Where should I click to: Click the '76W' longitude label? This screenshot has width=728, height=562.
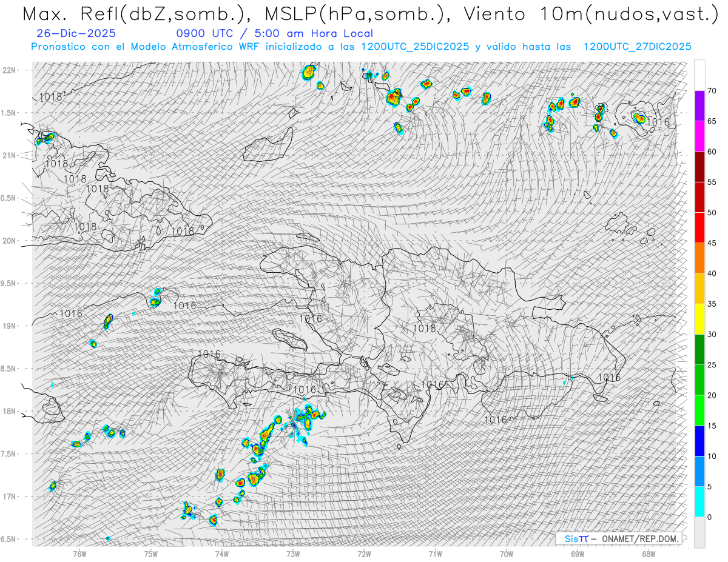tap(79, 554)
